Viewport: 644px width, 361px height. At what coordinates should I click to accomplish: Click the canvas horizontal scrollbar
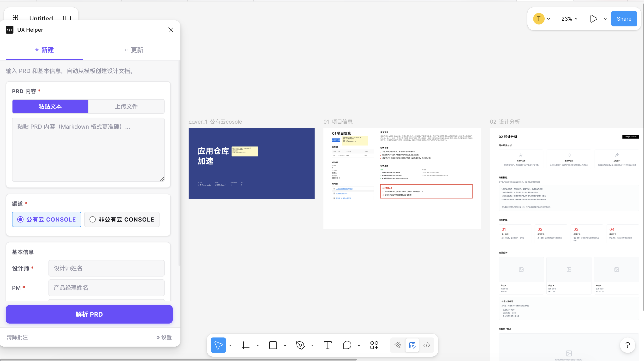point(178,360)
